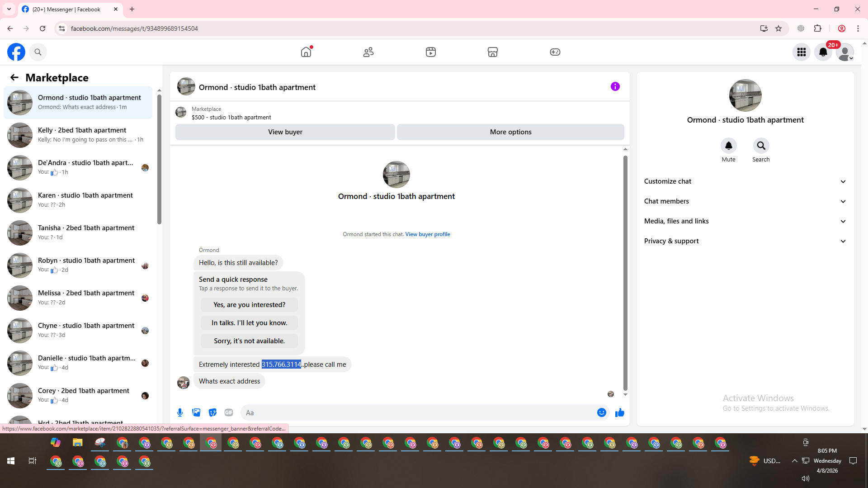Screen dimensions: 868x488
Task: Open the Karen studio 1bath conversation
Action: tap(78, 200)
